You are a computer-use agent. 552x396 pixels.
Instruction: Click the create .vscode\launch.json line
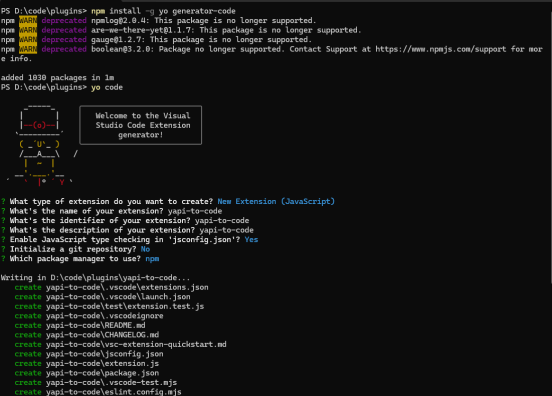pyautogui.click(x=102, y=296)
